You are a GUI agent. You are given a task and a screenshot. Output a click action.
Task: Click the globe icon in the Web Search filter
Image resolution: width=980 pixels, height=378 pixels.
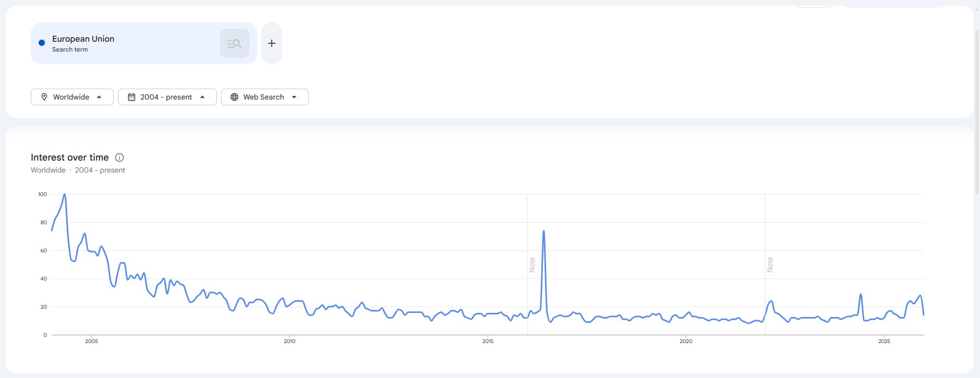tap(235, 97)
